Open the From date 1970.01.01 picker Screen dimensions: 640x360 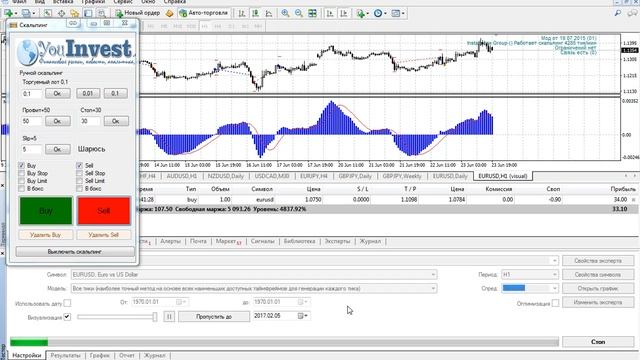(x=159, y=302)
